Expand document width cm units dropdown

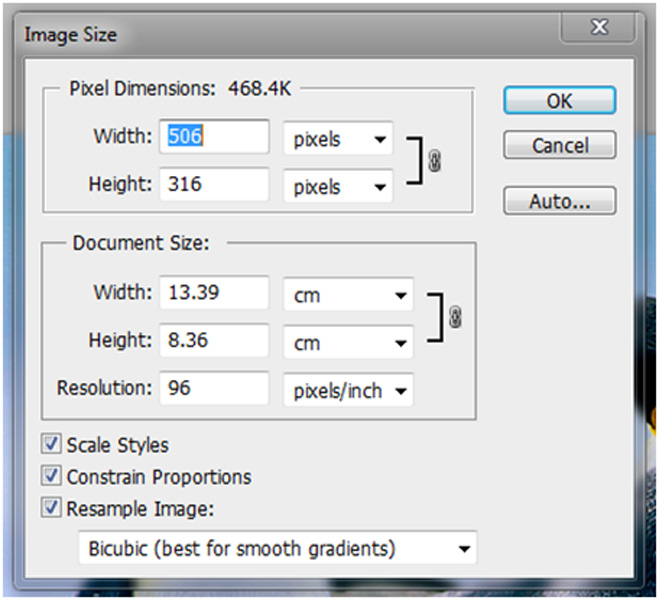coord(348,295)
